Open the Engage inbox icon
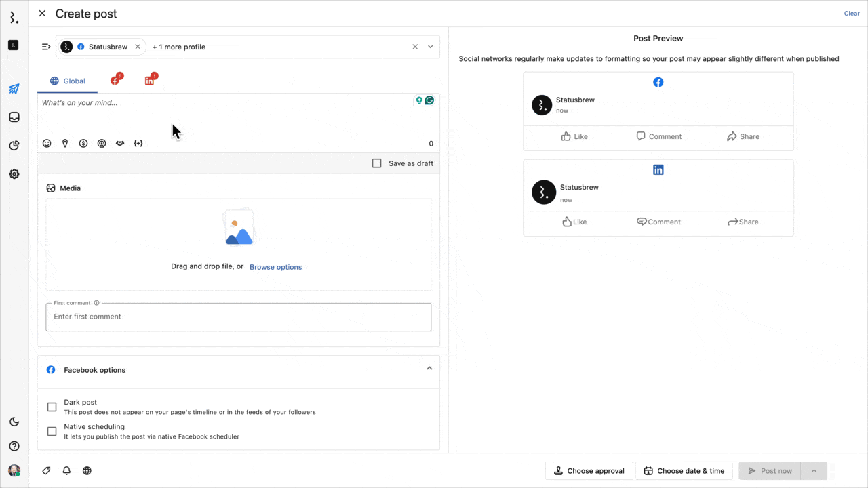 point(14,117)
